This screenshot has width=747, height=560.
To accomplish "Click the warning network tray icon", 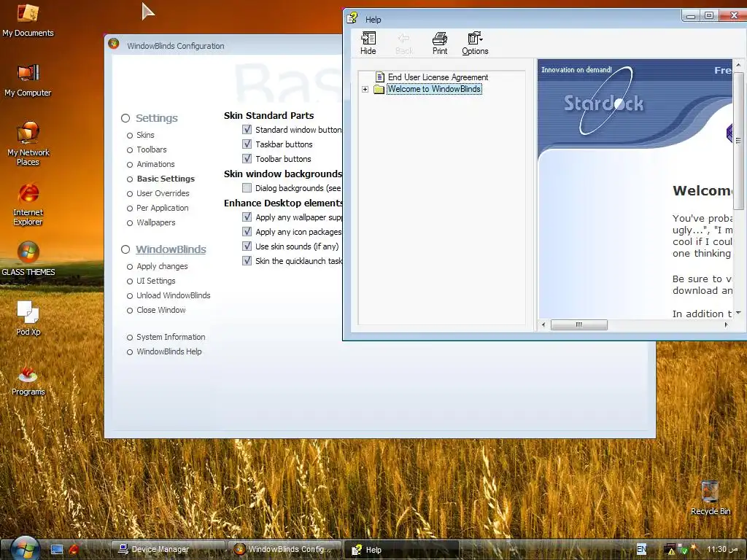I will tap(670, 550).
